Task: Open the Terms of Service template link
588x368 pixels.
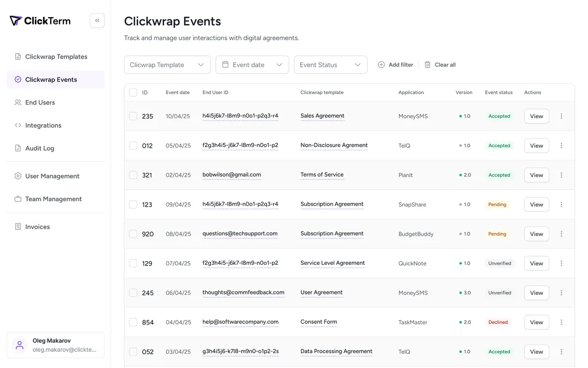Action: pos(322,175)
